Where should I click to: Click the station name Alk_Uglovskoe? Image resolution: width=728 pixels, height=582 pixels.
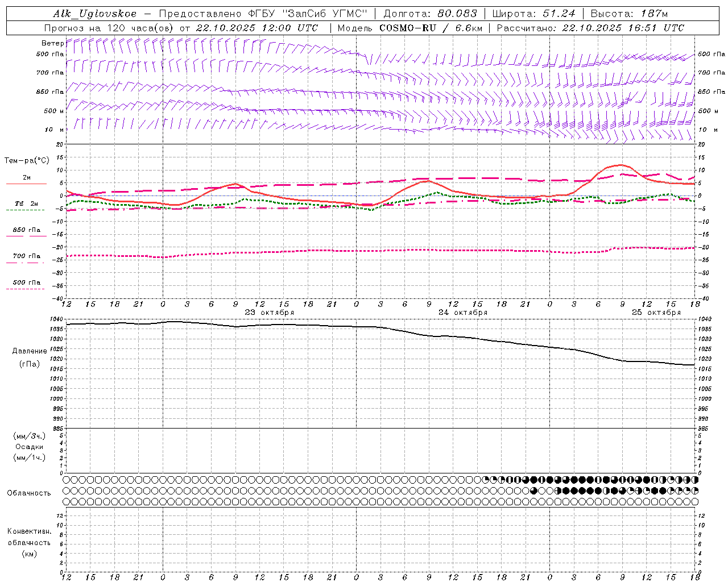[94, 14]
